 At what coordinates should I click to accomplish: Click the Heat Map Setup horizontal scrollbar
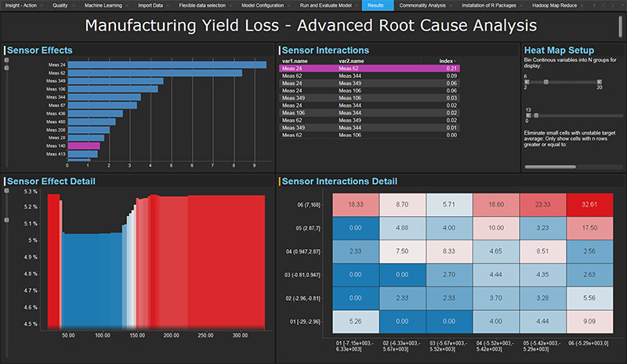[x=550, y=166]
